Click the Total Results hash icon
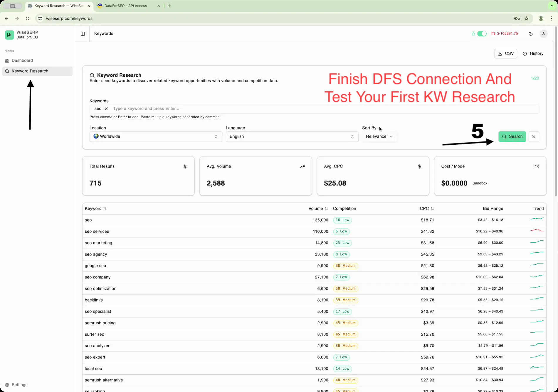 pos(185,167)
